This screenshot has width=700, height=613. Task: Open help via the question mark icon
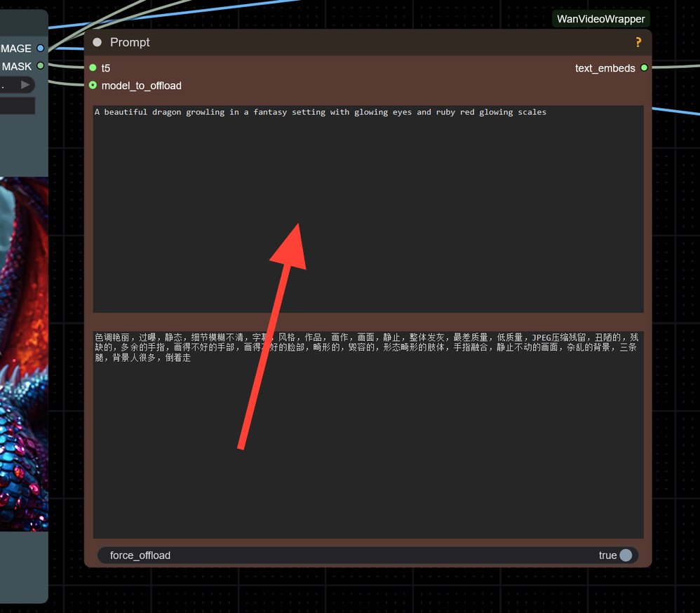click(638, 42)
